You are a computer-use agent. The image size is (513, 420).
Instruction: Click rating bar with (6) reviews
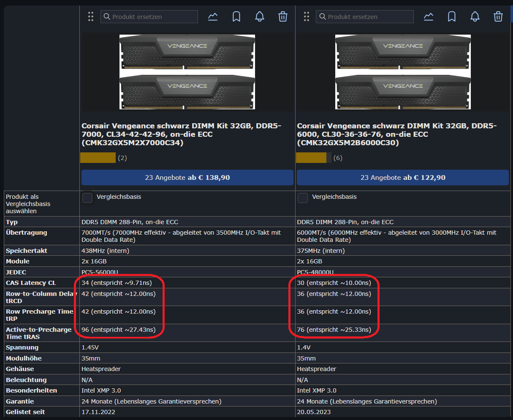point(313,158)
